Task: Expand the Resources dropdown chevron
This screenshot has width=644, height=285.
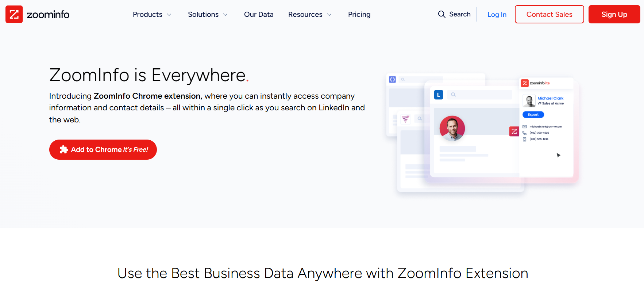Action: coord(329,15)
